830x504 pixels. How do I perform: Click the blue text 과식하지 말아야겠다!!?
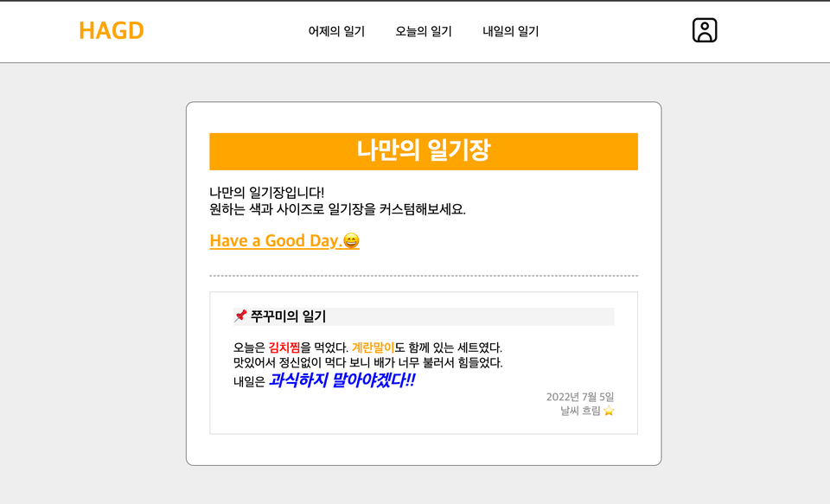[x=342, y=380]
